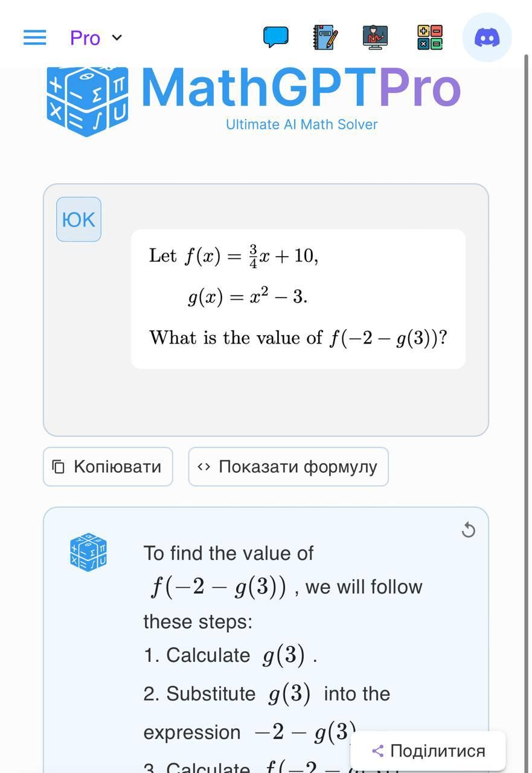This screenshot has width=532, height=773.
Task: Click the answer text "To find the value of"
Action: pyautogui.click(x=228, y=553)
